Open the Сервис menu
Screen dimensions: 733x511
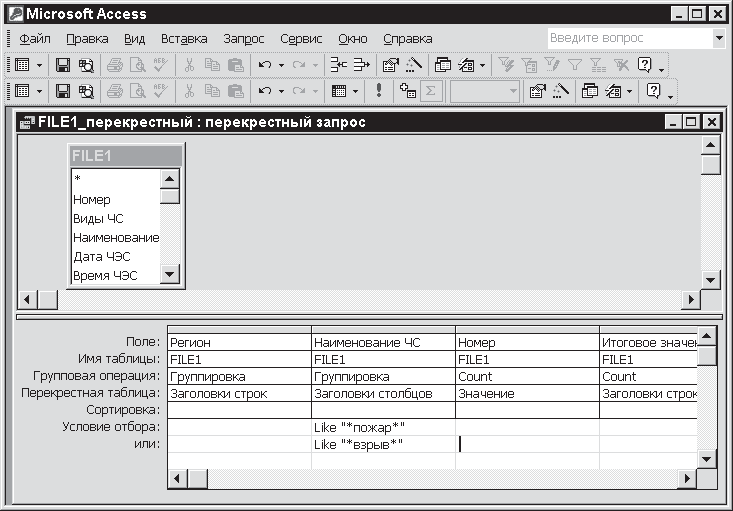click(300, 39)
